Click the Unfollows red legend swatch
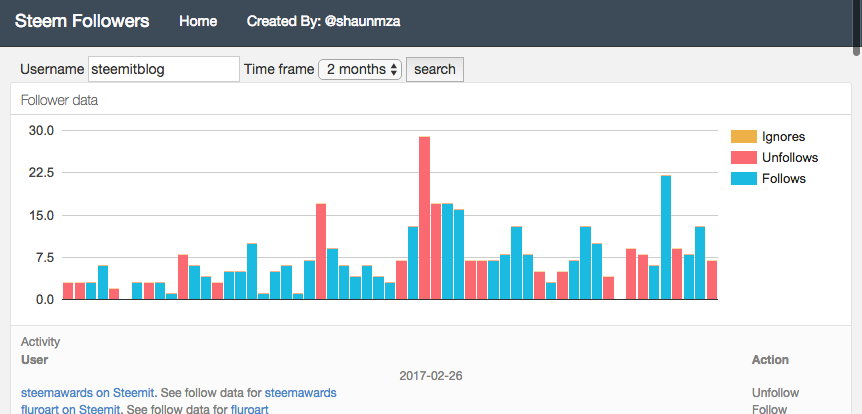 click(744, 158)
